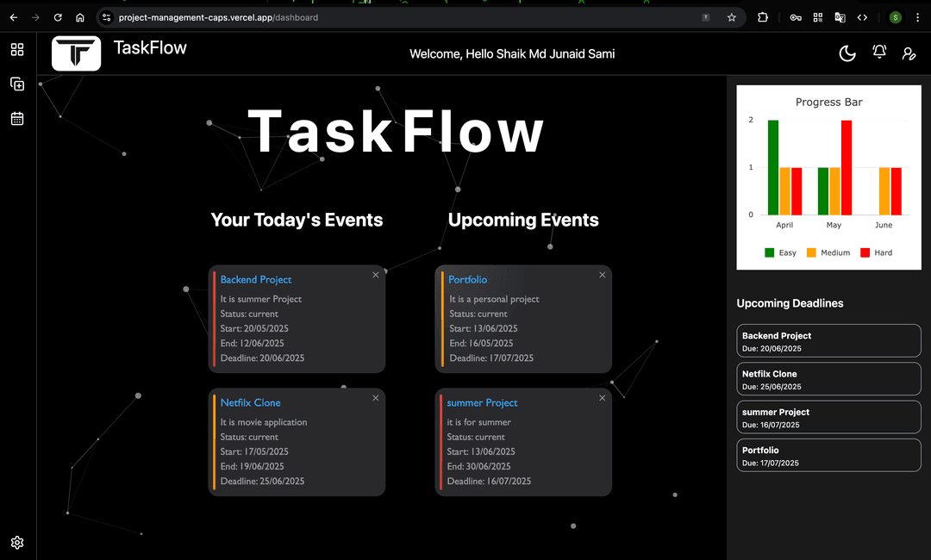Image resolution: width=931 pixels, height=560 pixels.
Task: Open notifications via the bell icon
Action: click(878, 53)
